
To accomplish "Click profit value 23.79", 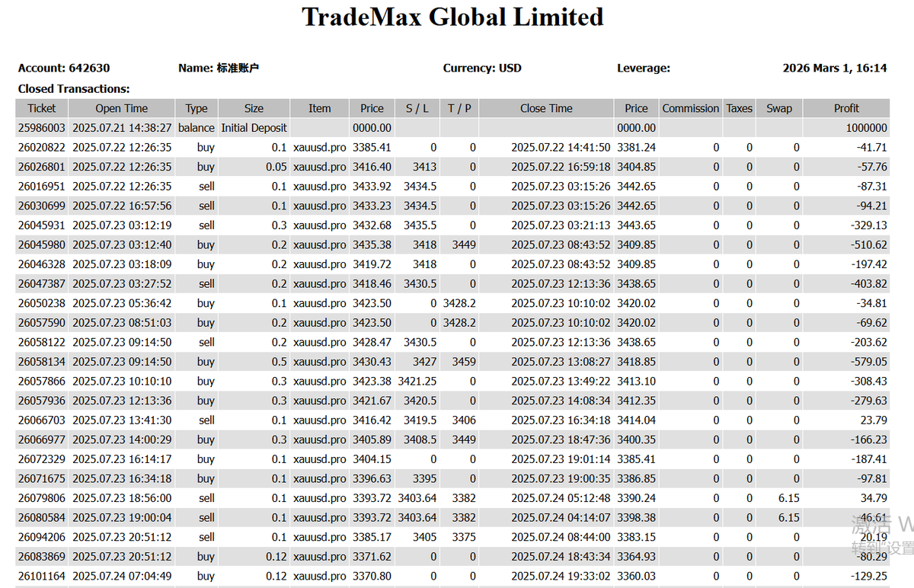I will (874, 420).
